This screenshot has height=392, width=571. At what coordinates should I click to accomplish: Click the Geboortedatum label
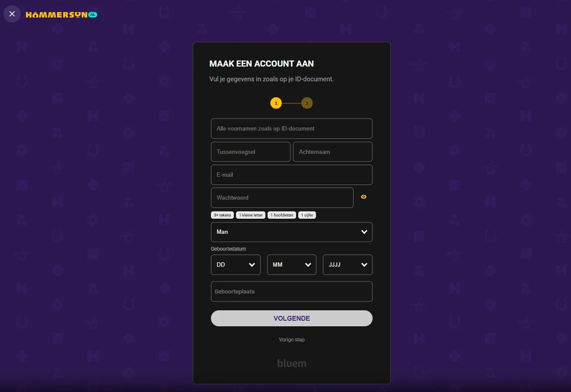(229, 249)
